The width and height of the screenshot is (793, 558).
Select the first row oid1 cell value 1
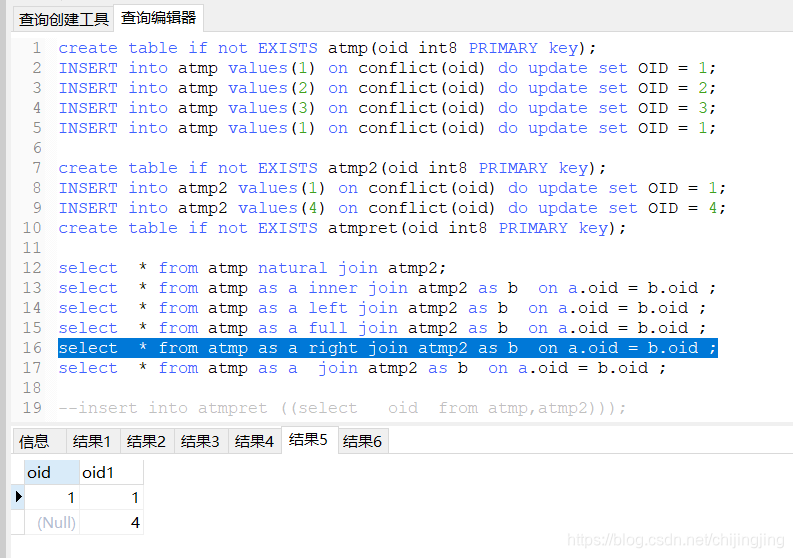click(x=111, y=497)
